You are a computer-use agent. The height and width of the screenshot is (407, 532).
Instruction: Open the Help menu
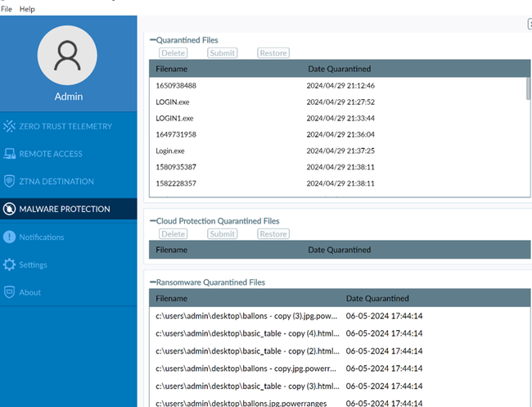tap(27, 9)
